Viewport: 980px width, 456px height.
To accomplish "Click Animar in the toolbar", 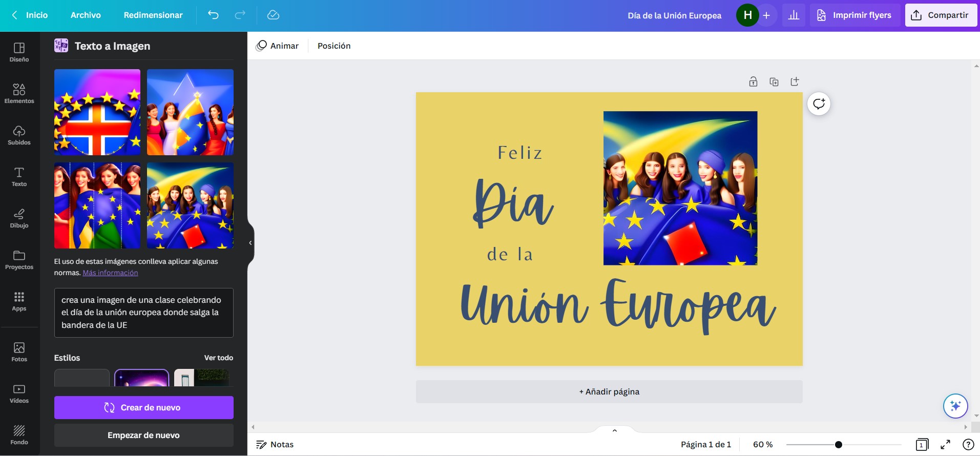I will coord(277,46).
